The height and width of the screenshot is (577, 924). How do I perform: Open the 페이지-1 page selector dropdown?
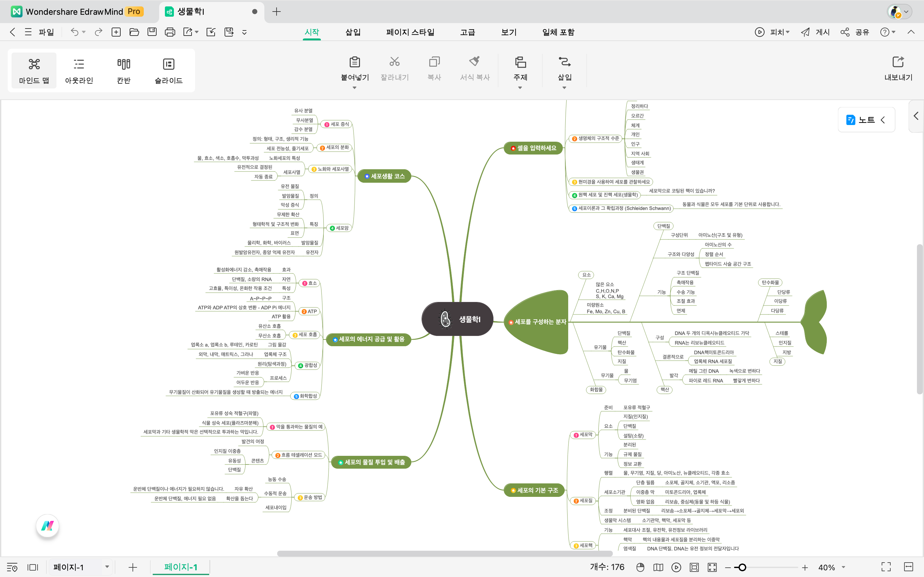(x=107, y=567)
